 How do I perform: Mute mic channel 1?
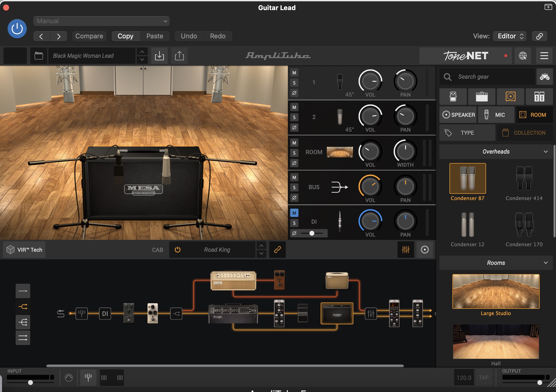point(294,73)
